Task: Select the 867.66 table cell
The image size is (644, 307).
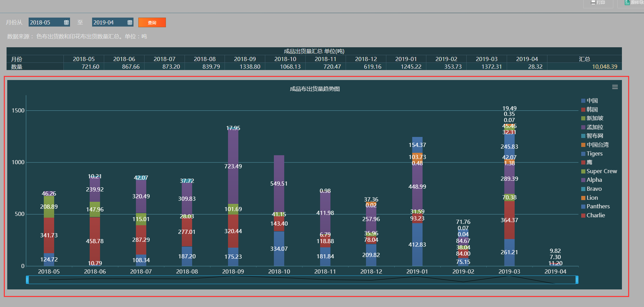Action: point(124,67)
